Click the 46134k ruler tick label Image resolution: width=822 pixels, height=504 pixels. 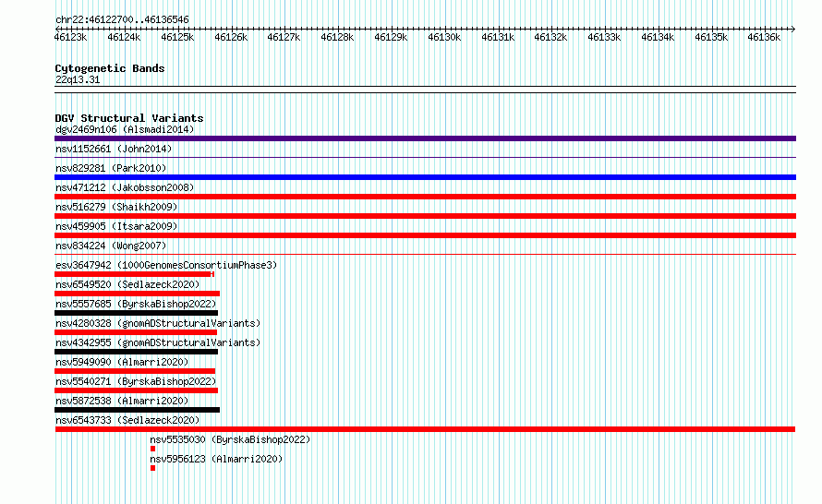coord(658,37)
